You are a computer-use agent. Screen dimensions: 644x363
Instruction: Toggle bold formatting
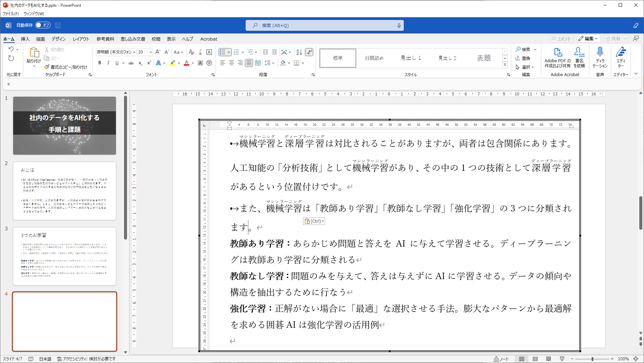(99, 63)
